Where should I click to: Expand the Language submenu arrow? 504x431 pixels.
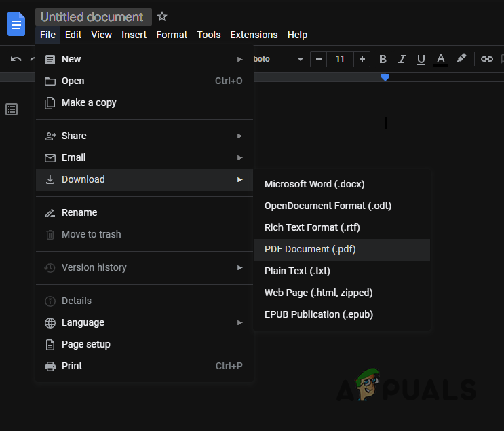click(239, 322)
